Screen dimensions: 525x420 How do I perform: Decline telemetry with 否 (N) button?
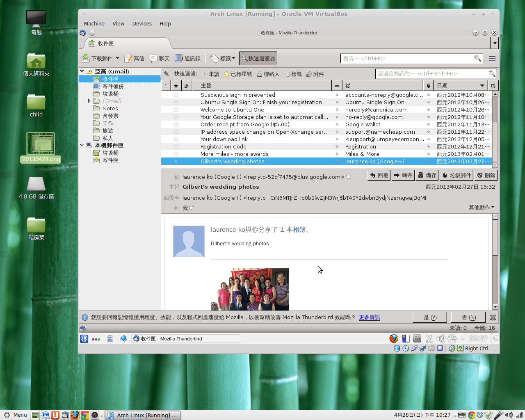(468, 317)
